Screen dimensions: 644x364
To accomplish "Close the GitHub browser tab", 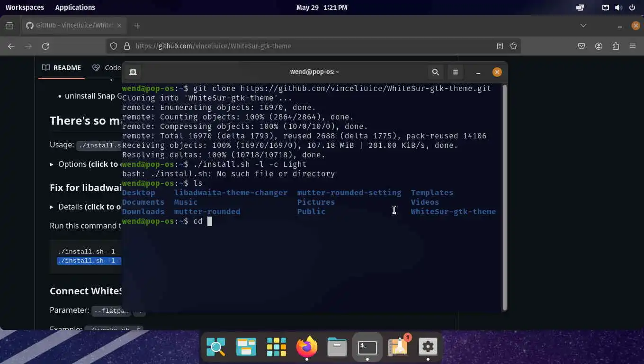I will (x=120, y=26).
